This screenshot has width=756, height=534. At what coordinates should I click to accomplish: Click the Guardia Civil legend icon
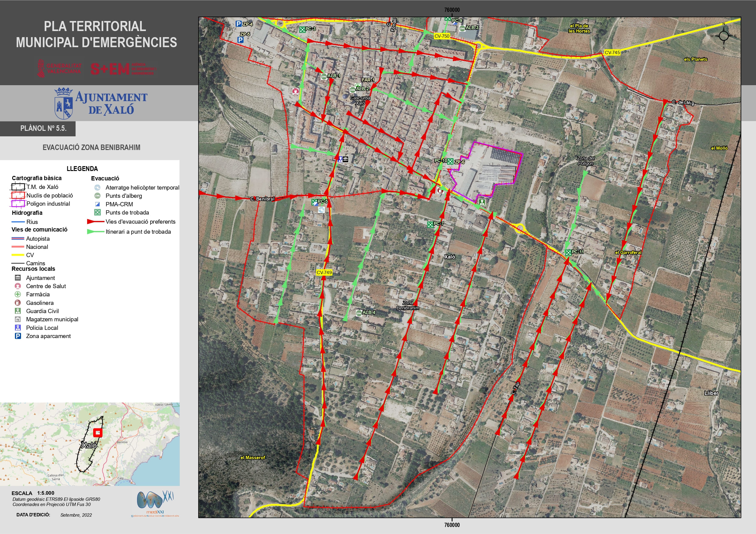[18, 311]
